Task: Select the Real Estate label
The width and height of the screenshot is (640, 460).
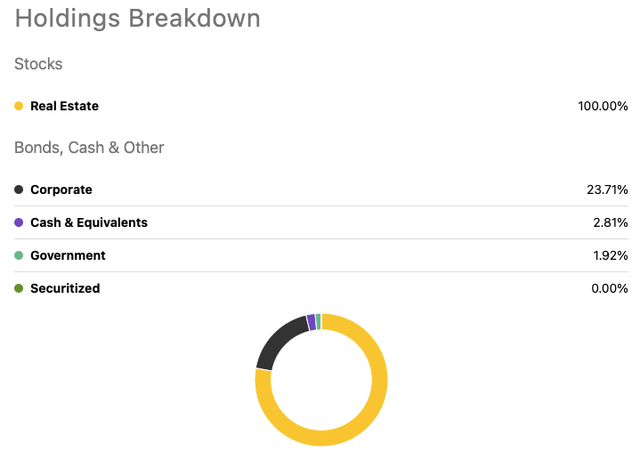Action: (64, 106)
